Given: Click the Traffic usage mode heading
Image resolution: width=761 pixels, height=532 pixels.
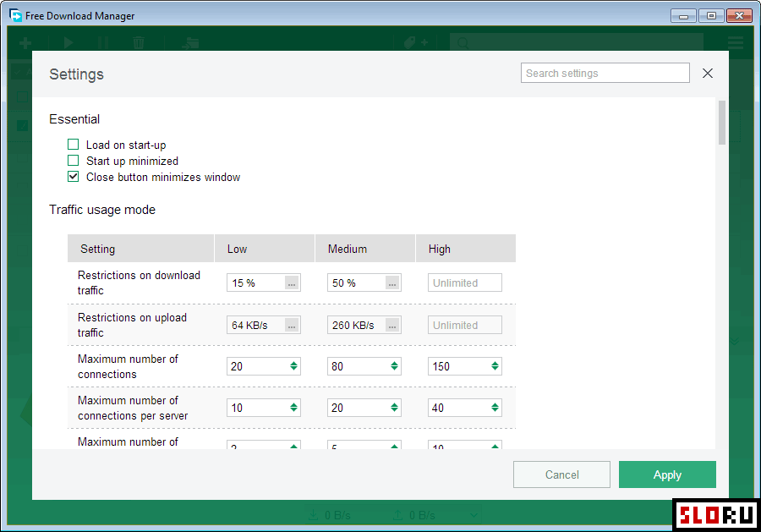Looking at the screenshot, I should (102, 210).
